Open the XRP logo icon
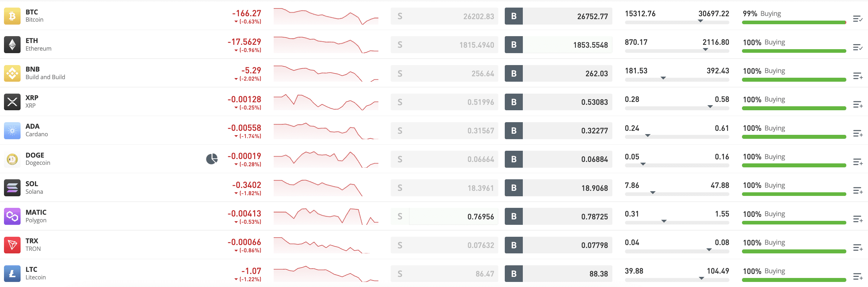Image resolution: width=868 pixels, height=287 pixels. [12, 102]
